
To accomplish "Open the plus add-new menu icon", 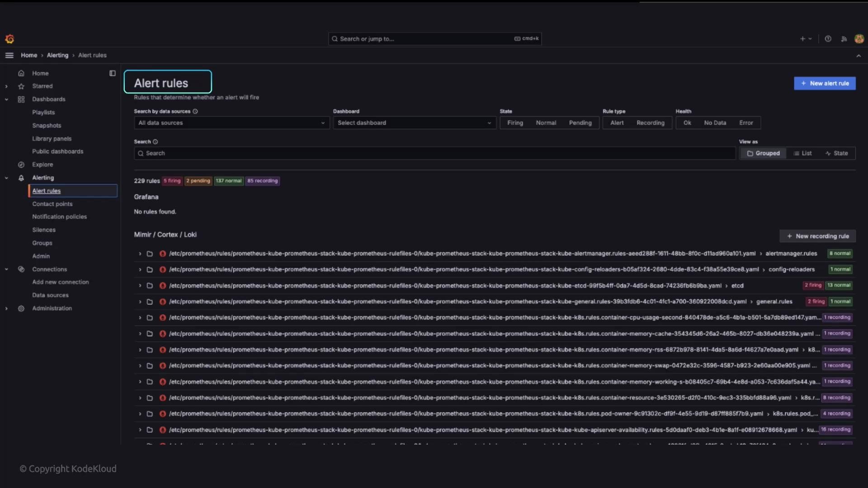I will (806, 39).
